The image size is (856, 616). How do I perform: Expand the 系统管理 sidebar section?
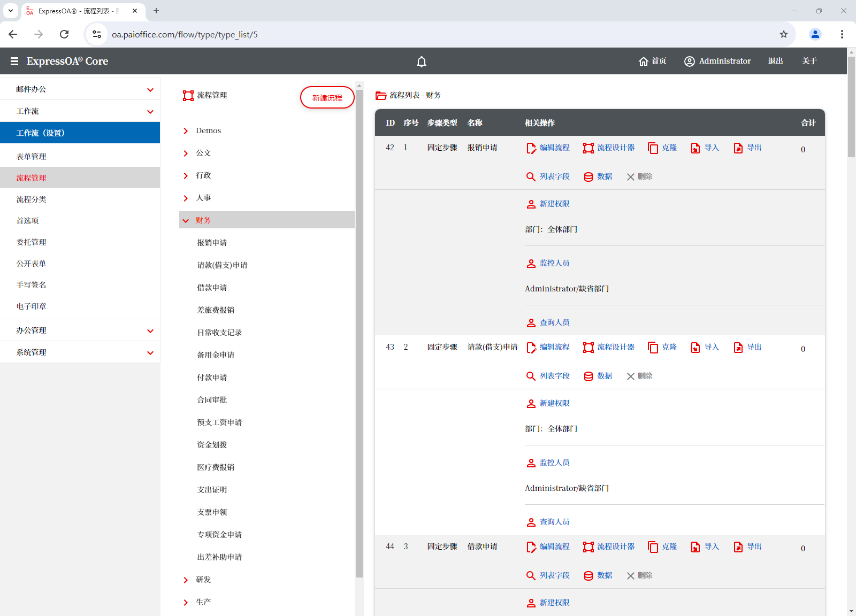80,352
